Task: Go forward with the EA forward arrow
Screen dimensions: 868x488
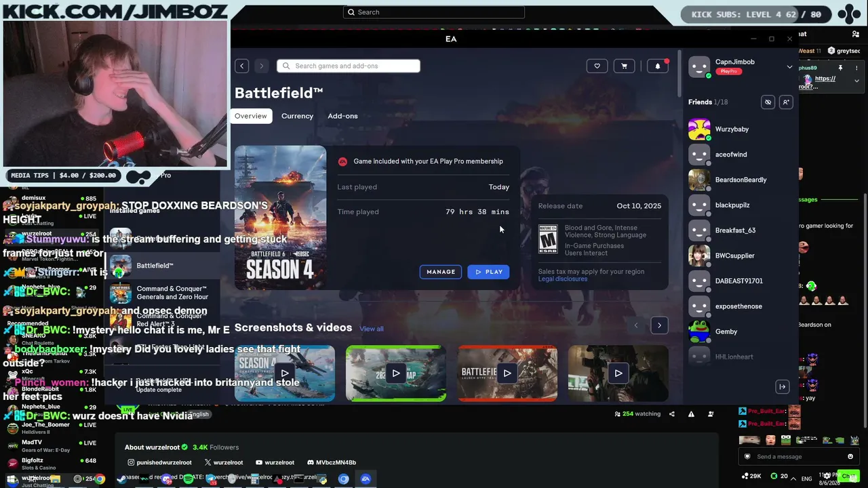Action: point(261,66)
